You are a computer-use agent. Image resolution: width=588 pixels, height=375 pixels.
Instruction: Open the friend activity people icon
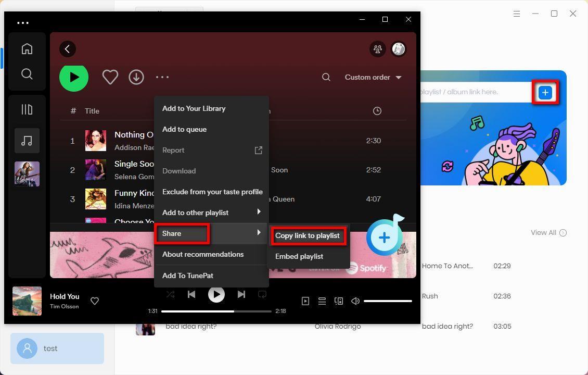pos(378,49)
